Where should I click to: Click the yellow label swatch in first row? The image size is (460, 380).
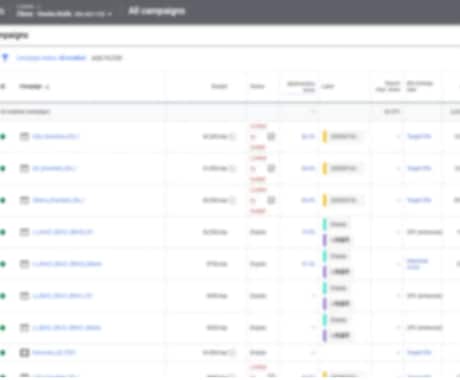point(325,136)
